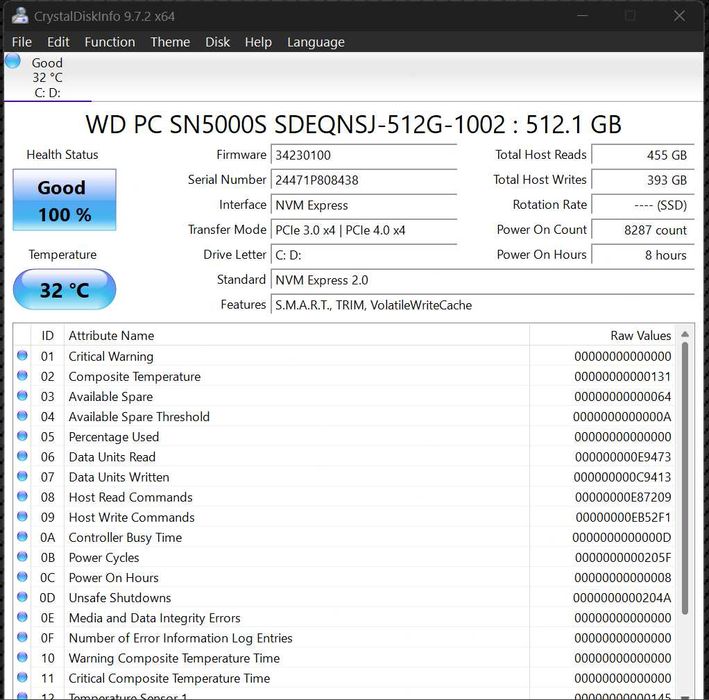Click status orb for Critical Composite Temperature Time
709x700 pixels.
click(22, 677)
